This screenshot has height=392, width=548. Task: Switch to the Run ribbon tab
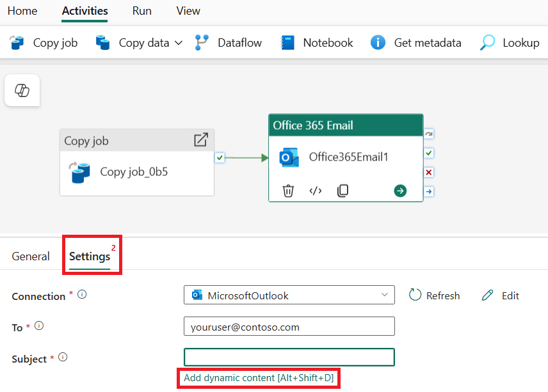point(141,11)
